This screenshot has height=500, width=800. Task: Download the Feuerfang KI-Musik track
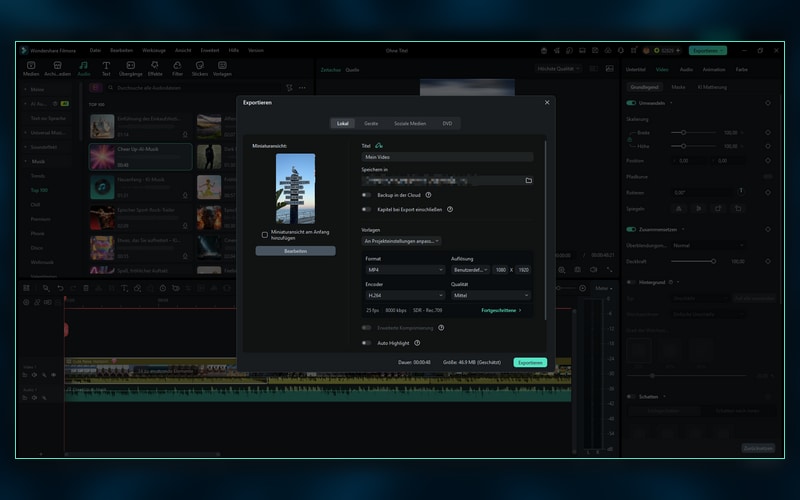click(185, 195)
